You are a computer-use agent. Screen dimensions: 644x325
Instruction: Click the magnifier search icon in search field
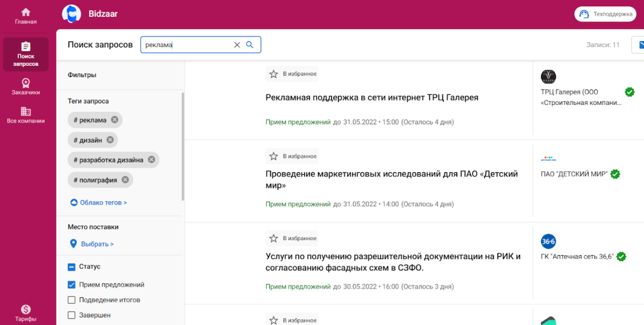pyautogui.click(x=250, y=45)
